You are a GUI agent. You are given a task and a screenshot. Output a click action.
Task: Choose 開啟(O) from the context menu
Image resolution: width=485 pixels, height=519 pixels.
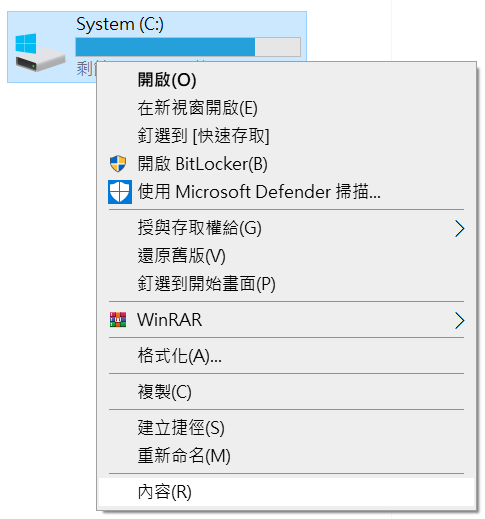click(x=287, y=80)
